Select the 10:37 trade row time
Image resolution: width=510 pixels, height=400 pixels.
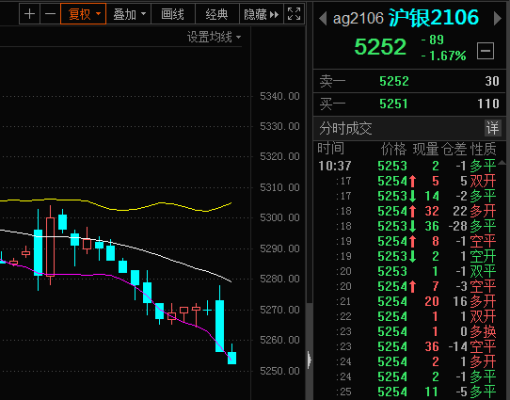[x=335, y=166]
